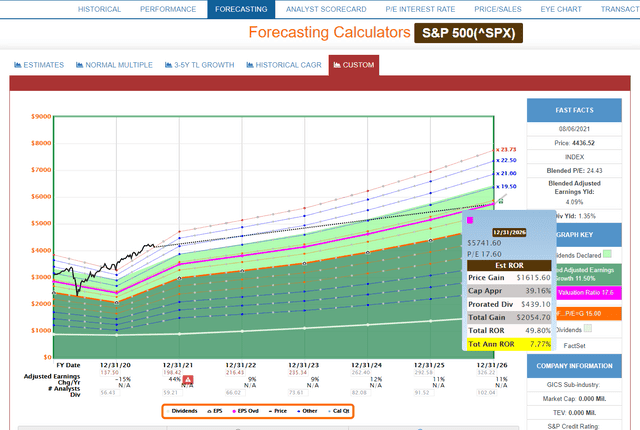Image resolution: width=640 pixels, height=430 pixels.
Task: Open the Performance tab
Action: coord(168,9)
